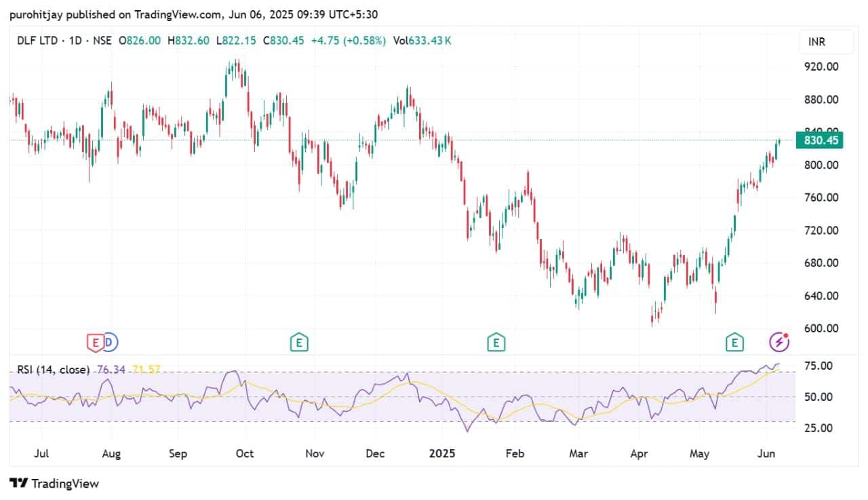Click the May label on time axis
The width and height of the screenshot is (868, 500).
pyautogui.click(x=700, y=453)
